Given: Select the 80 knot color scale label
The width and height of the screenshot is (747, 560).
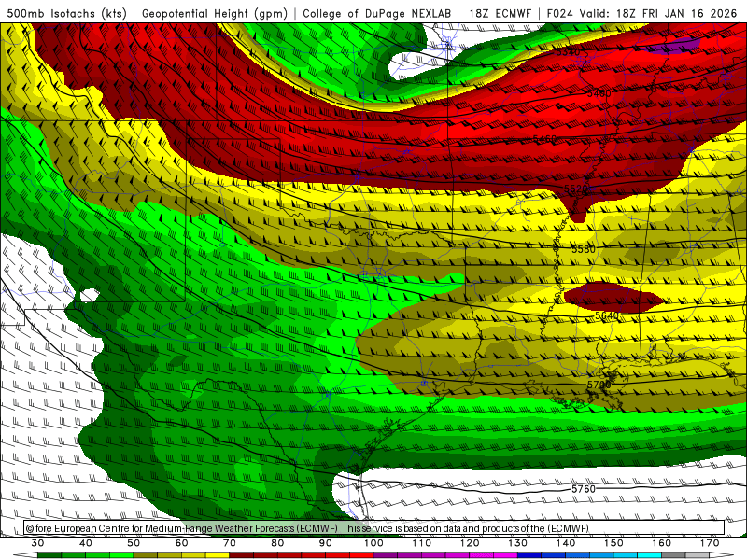Looking at the screenshot, I should click(x=277, y=543).
